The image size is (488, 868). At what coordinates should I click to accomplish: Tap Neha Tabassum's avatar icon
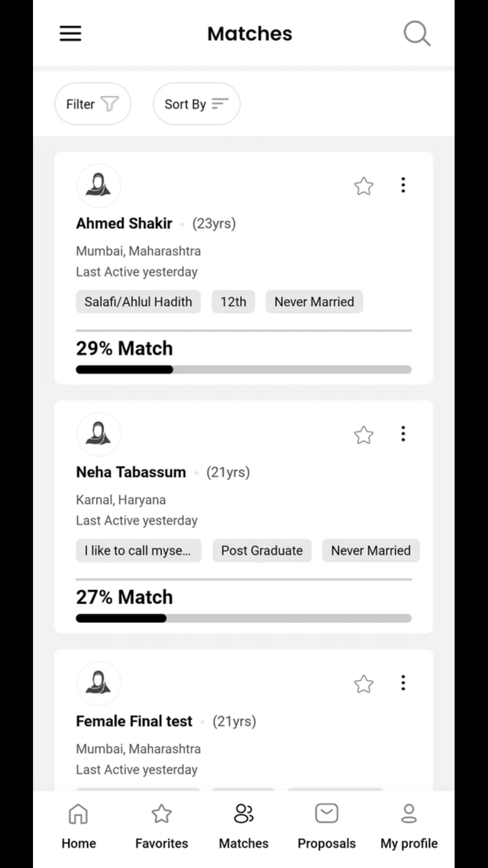[99, 434]
